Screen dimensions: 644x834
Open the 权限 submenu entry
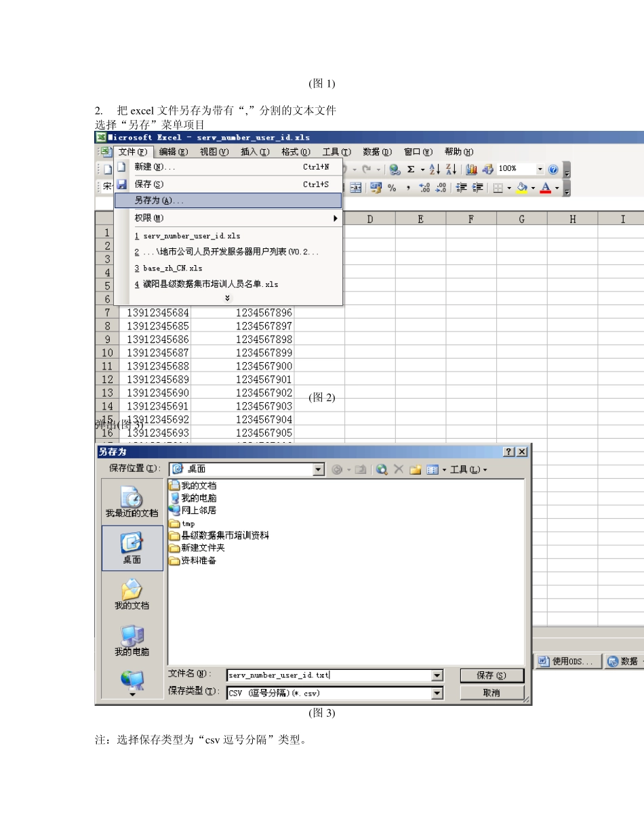[x=228, y=218]
